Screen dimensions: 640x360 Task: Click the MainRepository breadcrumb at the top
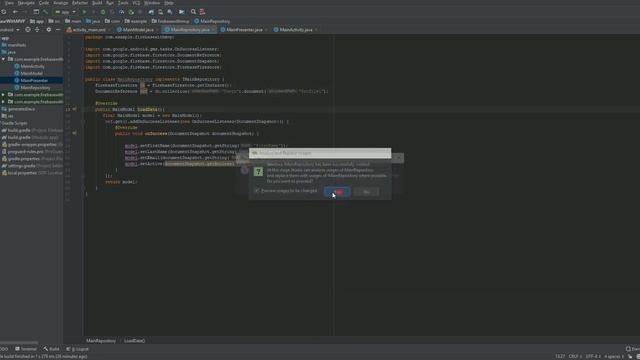pyautogui.click(x=212, y=21)
